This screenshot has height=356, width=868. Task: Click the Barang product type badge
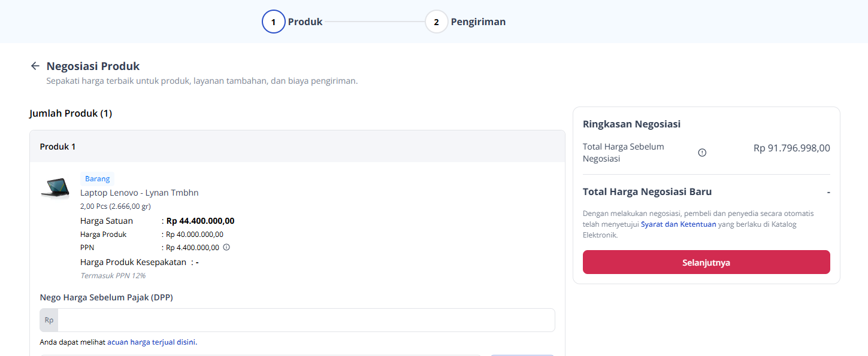tap(97, 178)
